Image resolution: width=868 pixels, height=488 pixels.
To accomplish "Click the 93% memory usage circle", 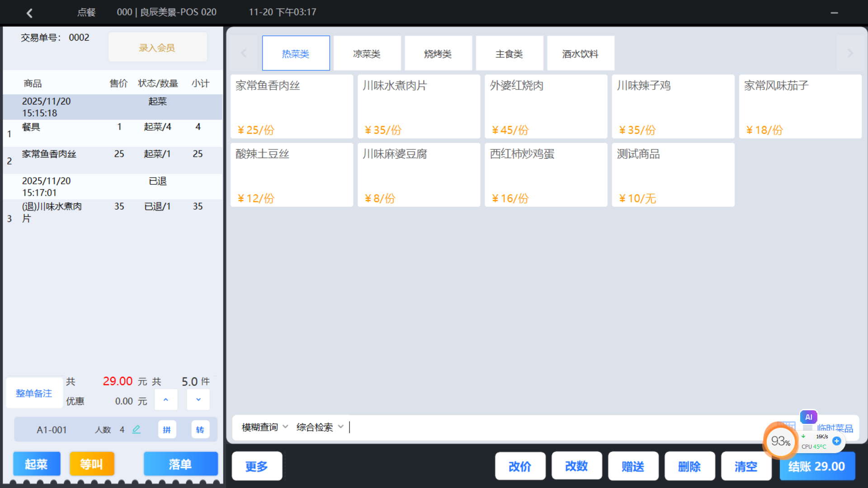I will pyautogui.click(x=780, y=441).
